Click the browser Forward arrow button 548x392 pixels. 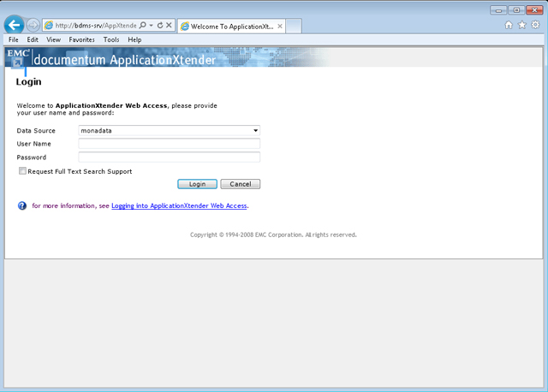click(33, 25)
